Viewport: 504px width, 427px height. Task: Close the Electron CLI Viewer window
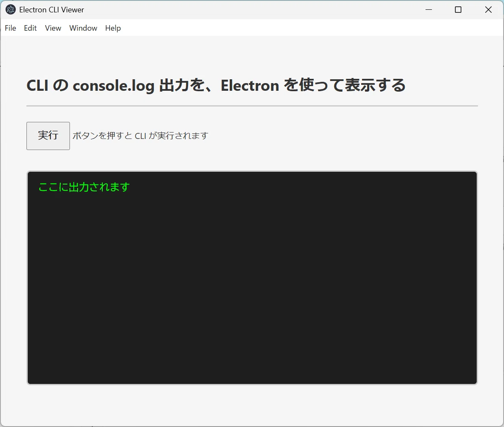point(488,10)
